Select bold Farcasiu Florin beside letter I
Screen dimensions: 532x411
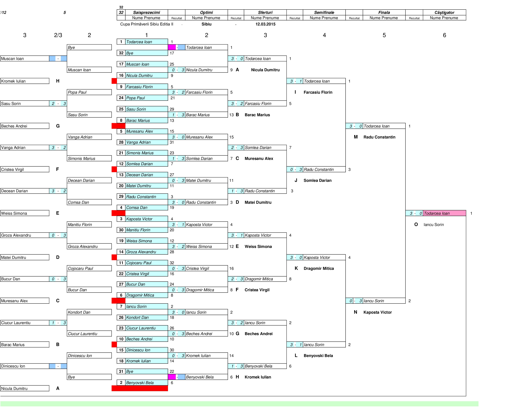point(318,92)
